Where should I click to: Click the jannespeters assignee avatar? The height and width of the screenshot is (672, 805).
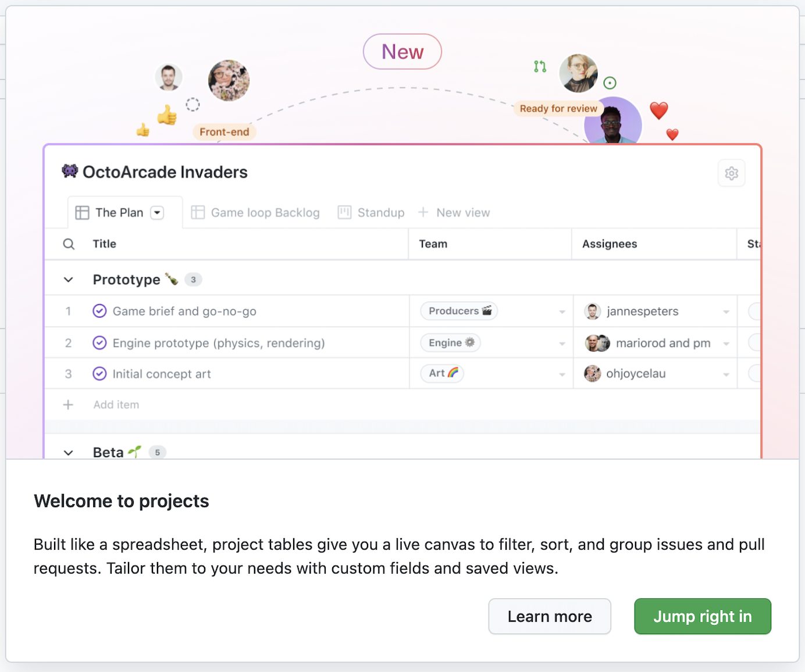592,312
